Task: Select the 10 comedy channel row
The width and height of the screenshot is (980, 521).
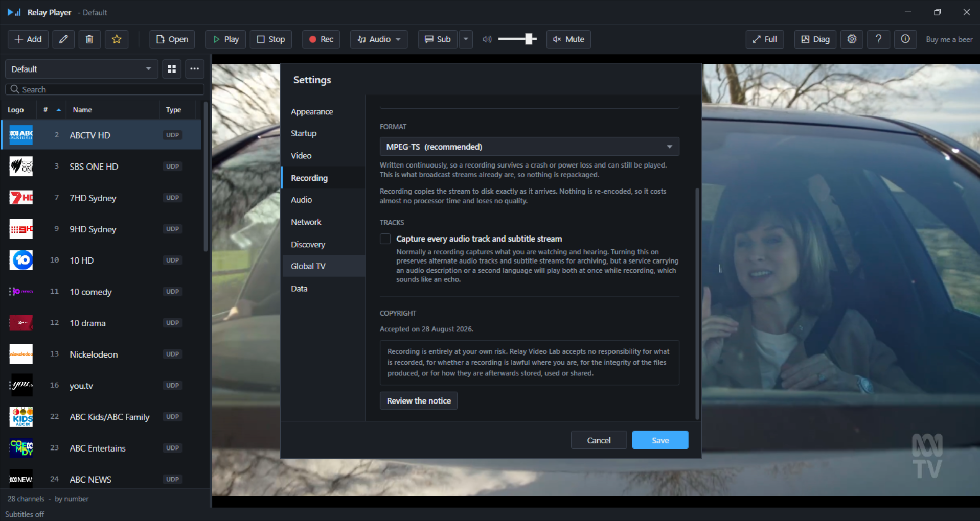Action: (x=101, y=292)
